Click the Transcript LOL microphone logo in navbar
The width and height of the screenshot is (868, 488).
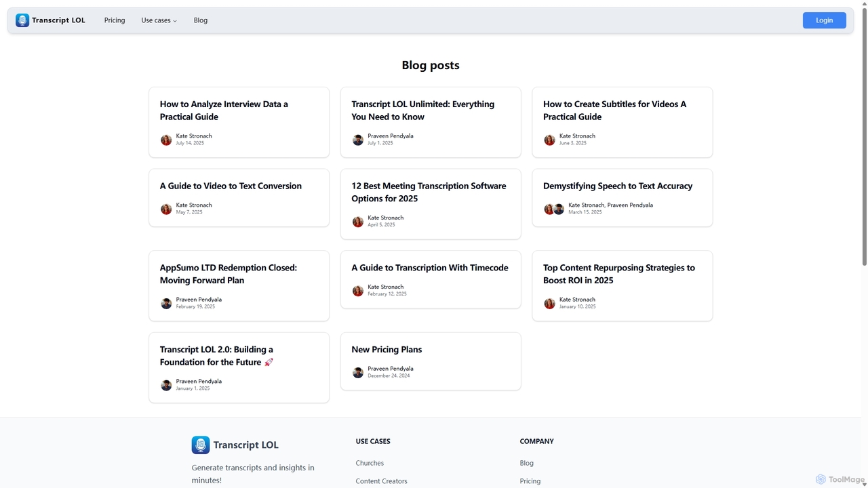point(22,20)
